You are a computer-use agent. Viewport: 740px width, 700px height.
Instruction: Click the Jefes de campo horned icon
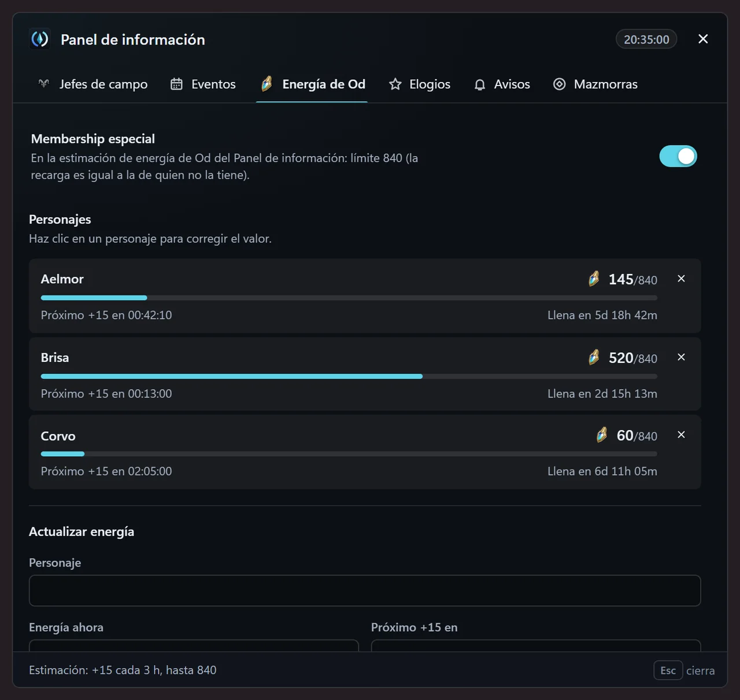(x=44, y=84)
